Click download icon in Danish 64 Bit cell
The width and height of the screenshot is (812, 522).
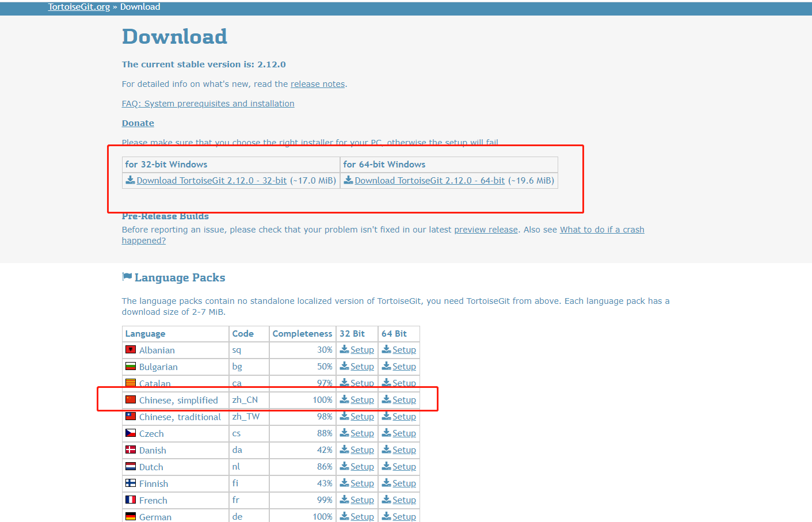(x=386, y=449)
